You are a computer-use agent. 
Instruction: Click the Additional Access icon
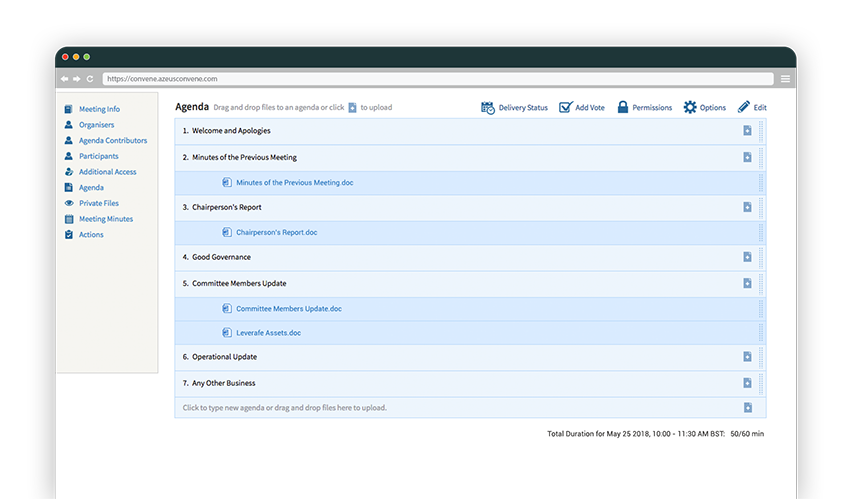68,172
